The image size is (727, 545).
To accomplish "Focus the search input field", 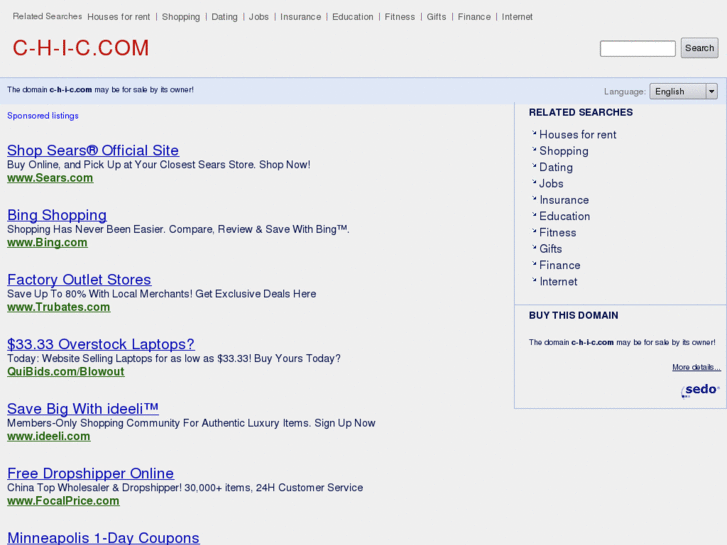I will pyautogui.click(x=638, y=48).
